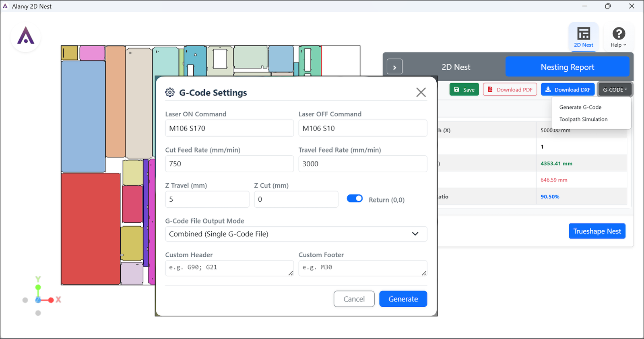Click the G-Code Settings gear icon
The height and width of the screenshot is (339, 644).
coord(170,93)
